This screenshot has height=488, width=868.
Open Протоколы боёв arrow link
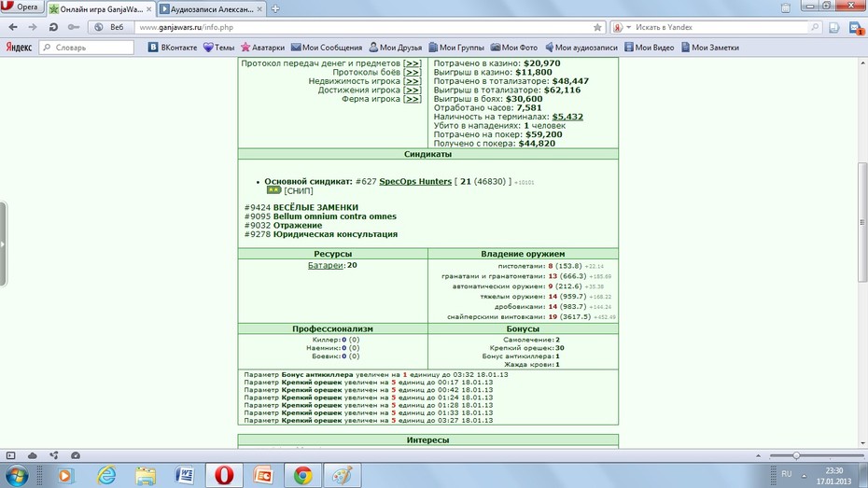[413, 73]
